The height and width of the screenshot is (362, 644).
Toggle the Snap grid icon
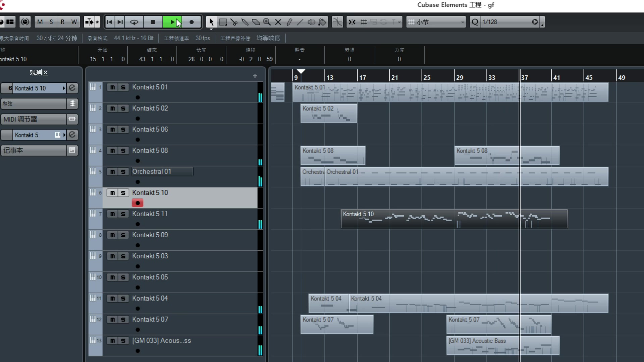tap(364, 22)
